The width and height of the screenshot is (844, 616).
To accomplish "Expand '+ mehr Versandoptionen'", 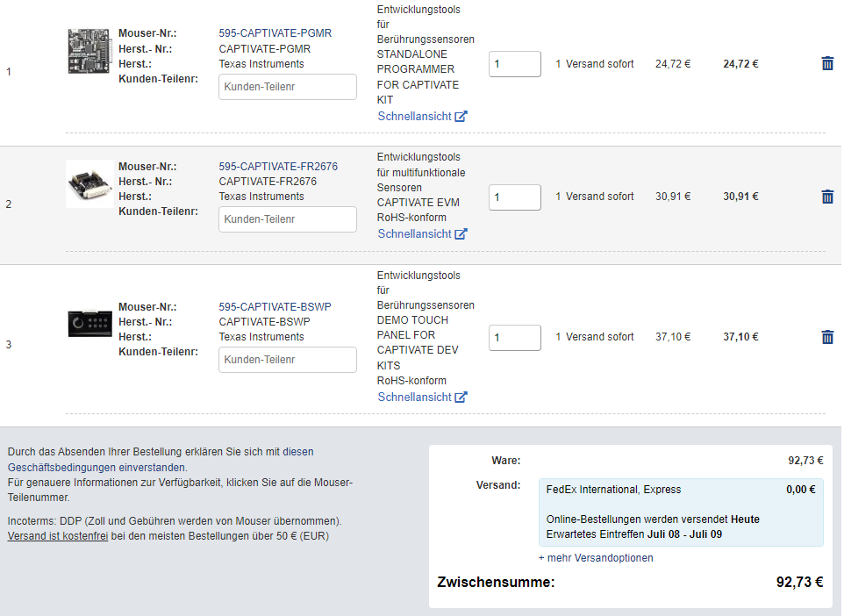I will [x=596, y=558].
